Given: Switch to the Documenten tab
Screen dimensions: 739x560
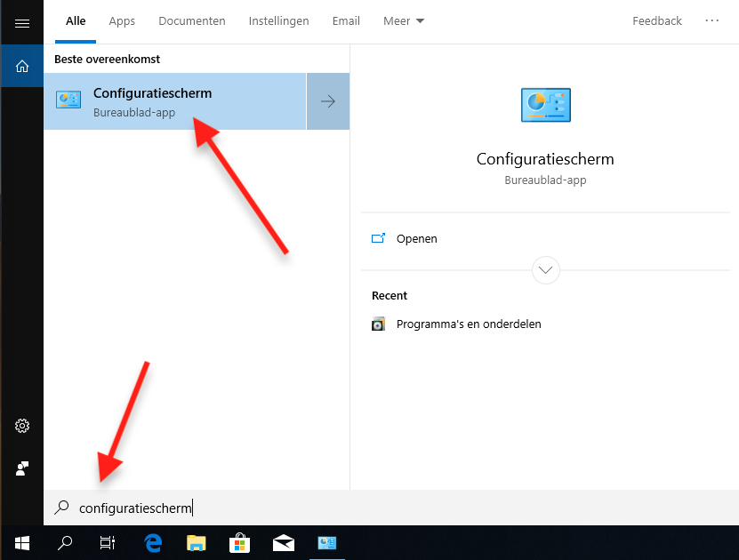Looking at the screenshot, I should pyautogui.click(x=192, y=20).
